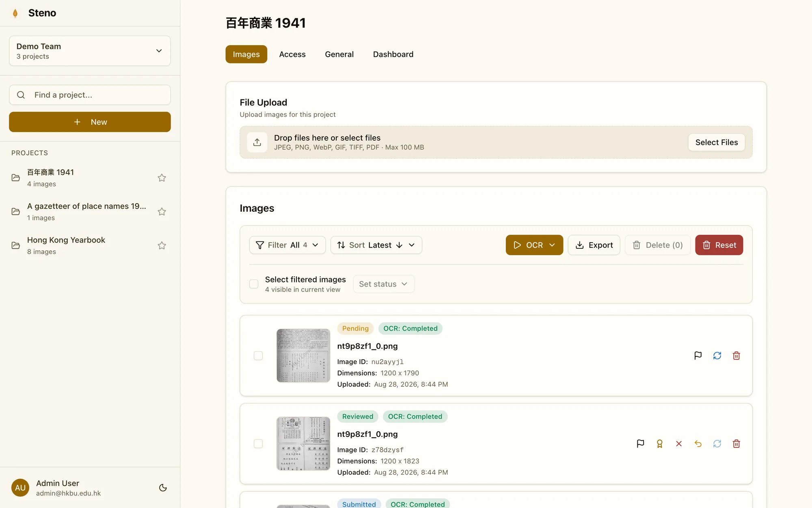This screenshot has width=812, height=508.
Task: Undo status arrow for image z78dzysf
Action: (698, 444)
